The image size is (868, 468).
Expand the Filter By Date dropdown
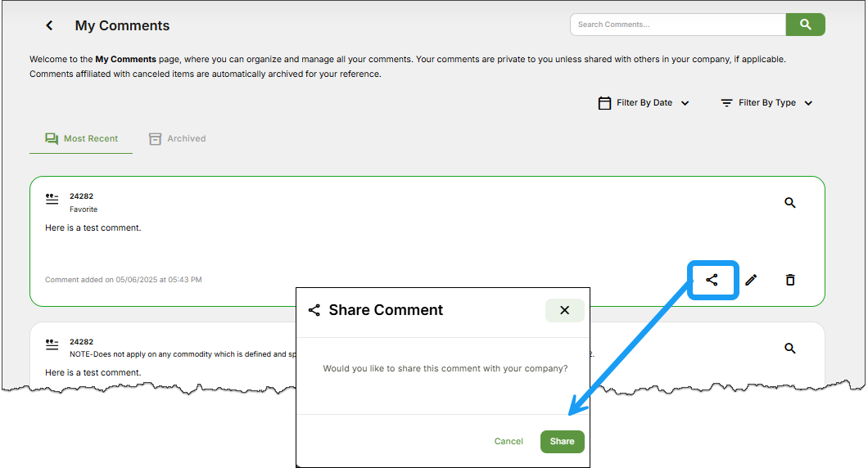pos(644,103)
